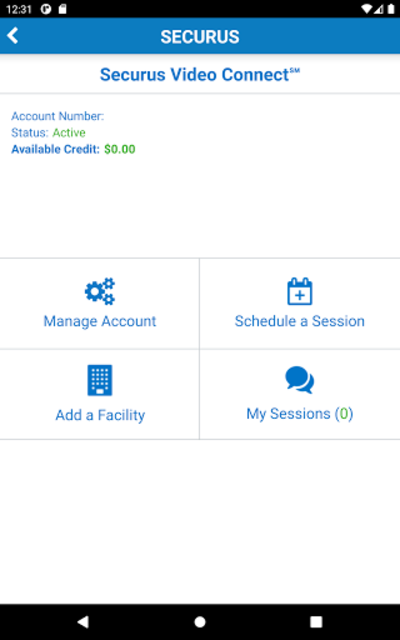Screen dimensions: 400x640
Task: Click the SECURUS title in the header
Action: click(200, 37)
